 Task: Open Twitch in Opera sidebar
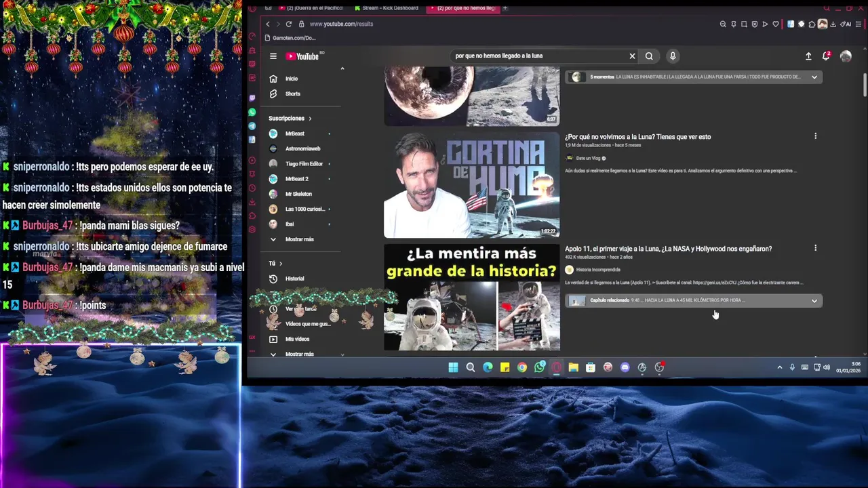coord(252,98)
